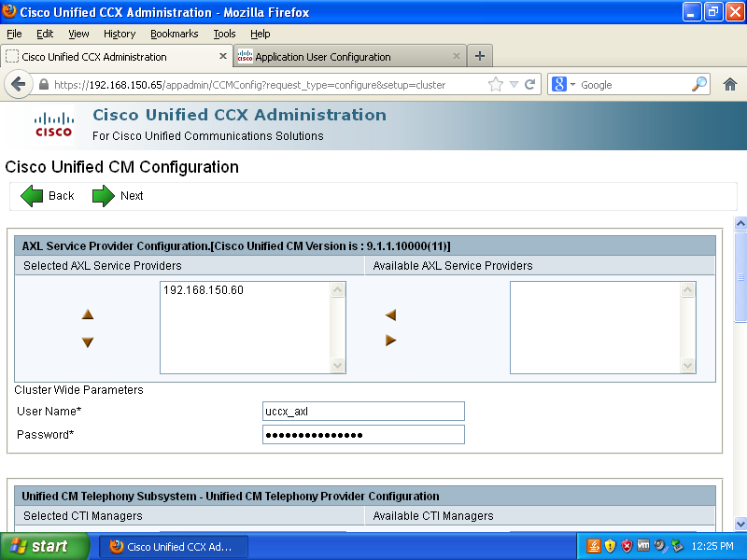
Task: Open Firefox home page icon
Action: tap(730, 85)
